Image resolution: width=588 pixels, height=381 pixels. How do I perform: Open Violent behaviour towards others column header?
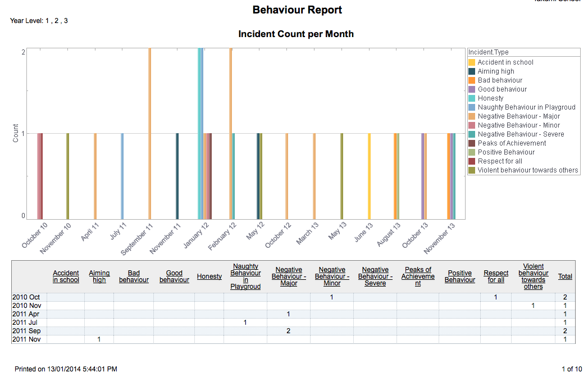534,276
